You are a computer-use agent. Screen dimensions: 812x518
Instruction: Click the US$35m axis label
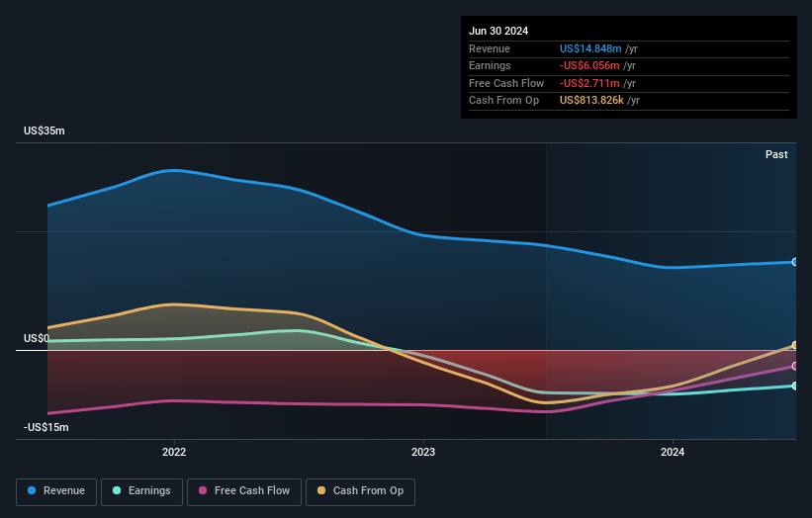coord(45,130)
